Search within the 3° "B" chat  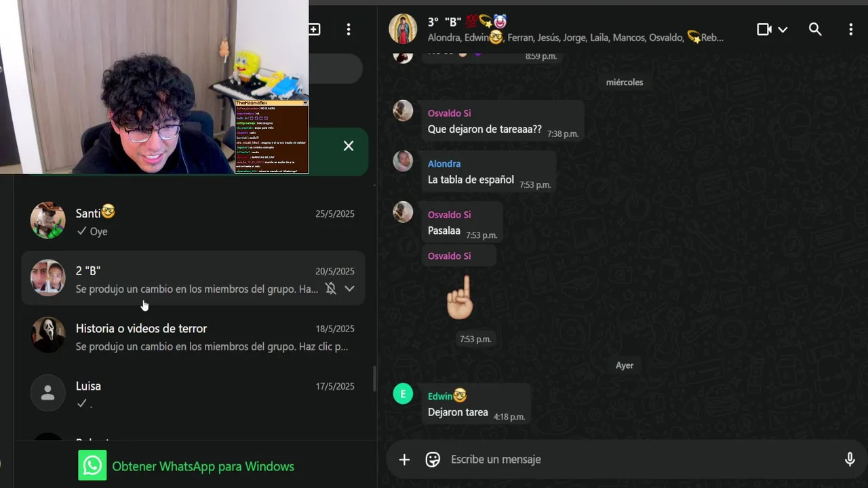(x=815, y=29)
